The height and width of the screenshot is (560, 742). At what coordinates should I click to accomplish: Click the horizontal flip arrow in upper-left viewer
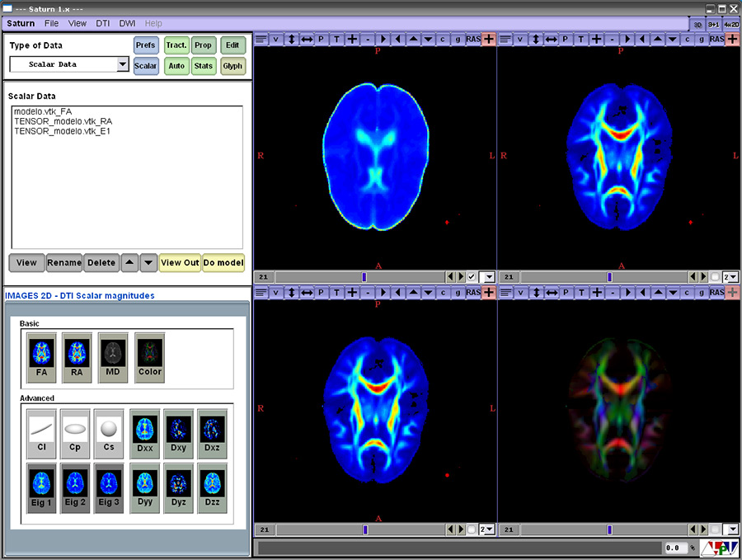pyautogui.click(x=307, y=40)
